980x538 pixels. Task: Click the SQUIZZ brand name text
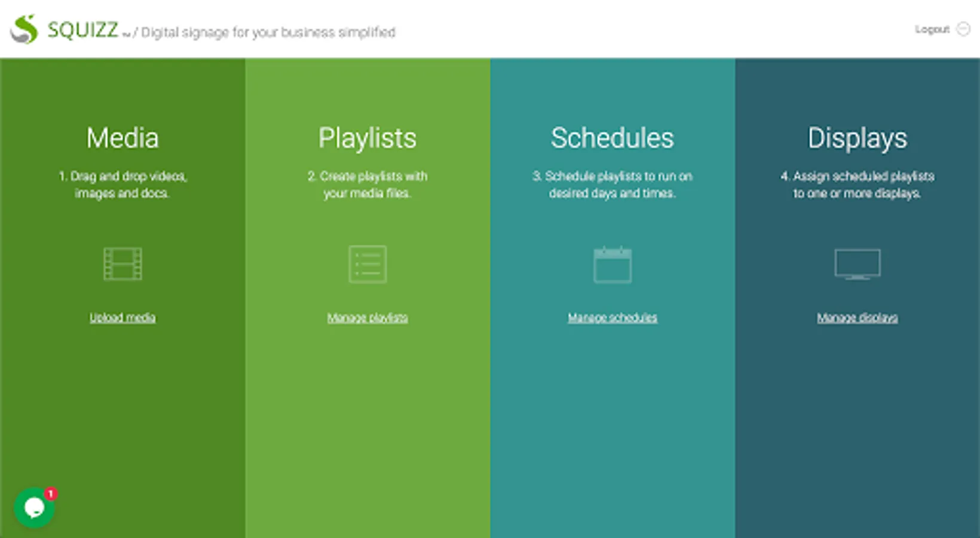tap(83, 29)
